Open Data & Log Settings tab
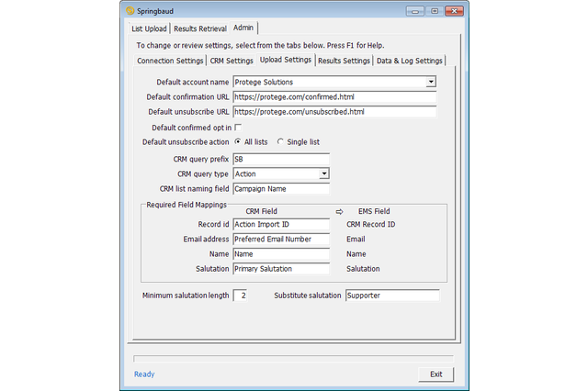588x391 pixels. tap(410, 61)
